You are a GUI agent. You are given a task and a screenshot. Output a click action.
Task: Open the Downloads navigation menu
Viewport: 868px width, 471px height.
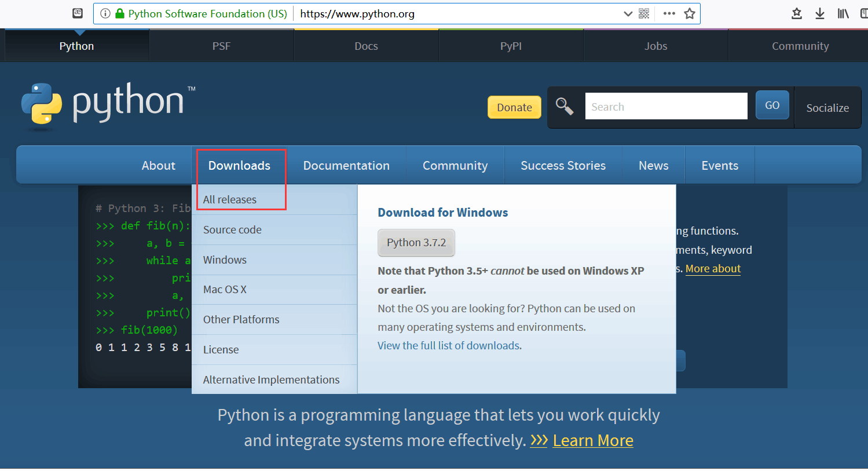[x=239, y=165]
